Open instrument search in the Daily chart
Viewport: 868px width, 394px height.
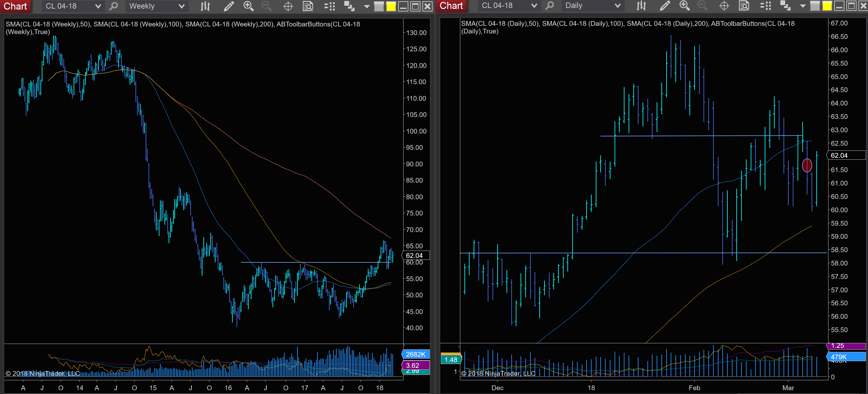click(x=550, y=5)
